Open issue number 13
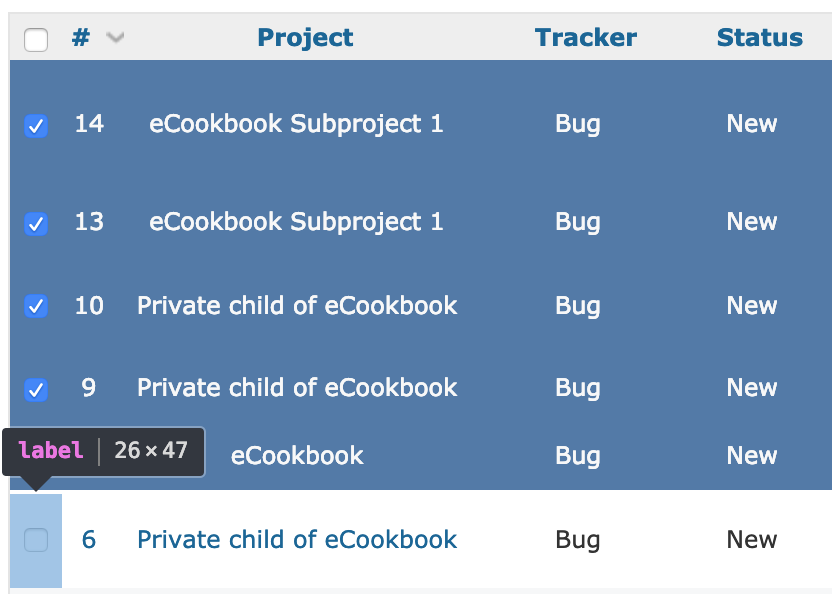Screen dimensions: 832x594 coord(89,221)
